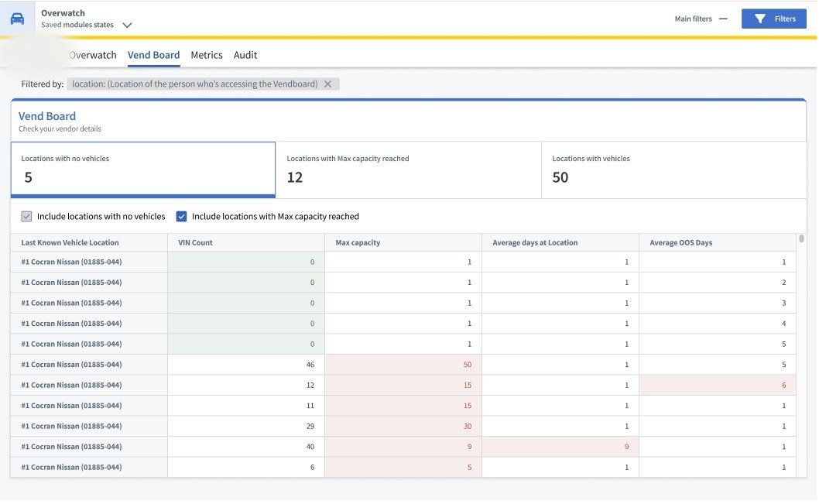Uncheck Include locations with Max capacity reached
819x504 pixels.
pyautogui.click(x=181, y=216)
